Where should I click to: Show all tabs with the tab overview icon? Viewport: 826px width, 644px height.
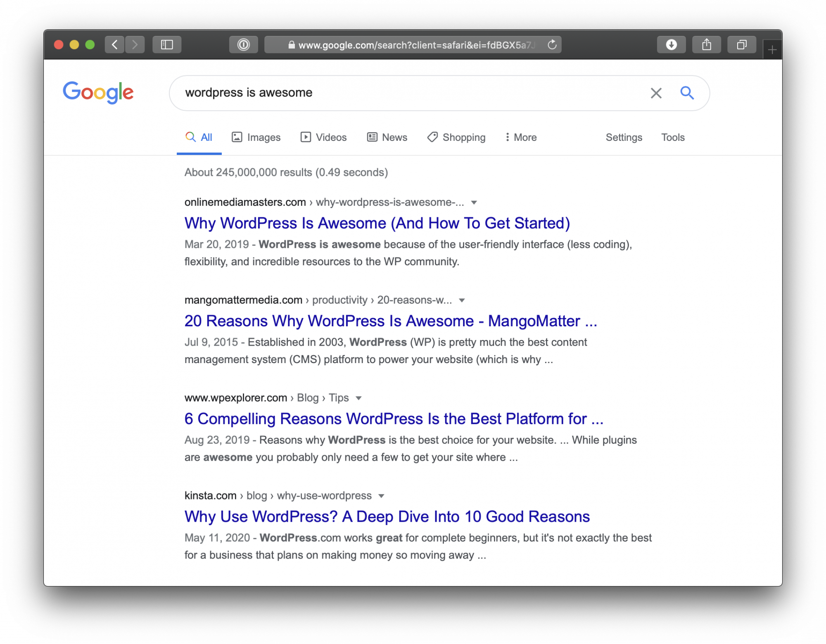(x=742, y=44)
